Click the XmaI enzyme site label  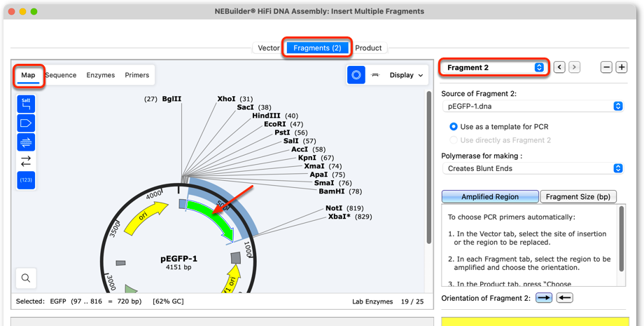click(314, 166)
